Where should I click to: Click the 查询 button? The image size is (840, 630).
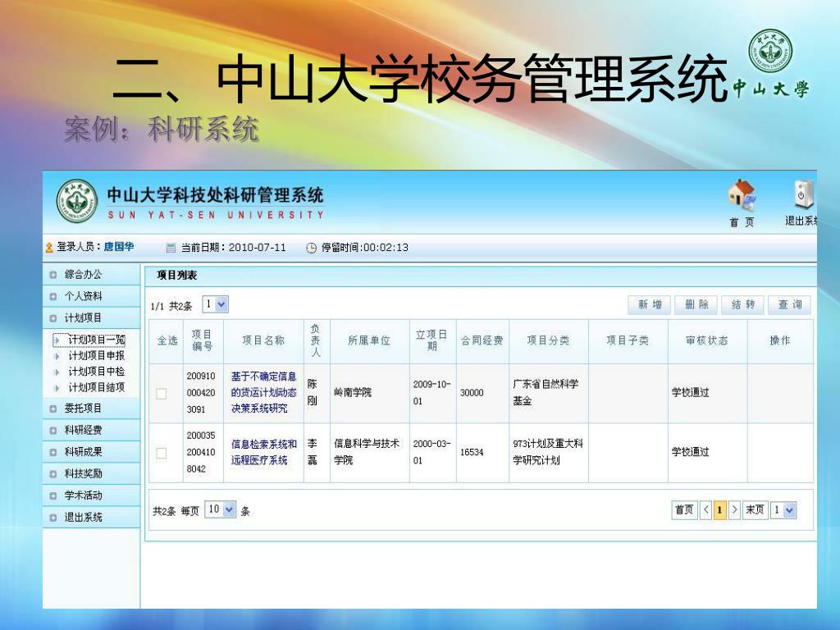[x=790, y=305]
